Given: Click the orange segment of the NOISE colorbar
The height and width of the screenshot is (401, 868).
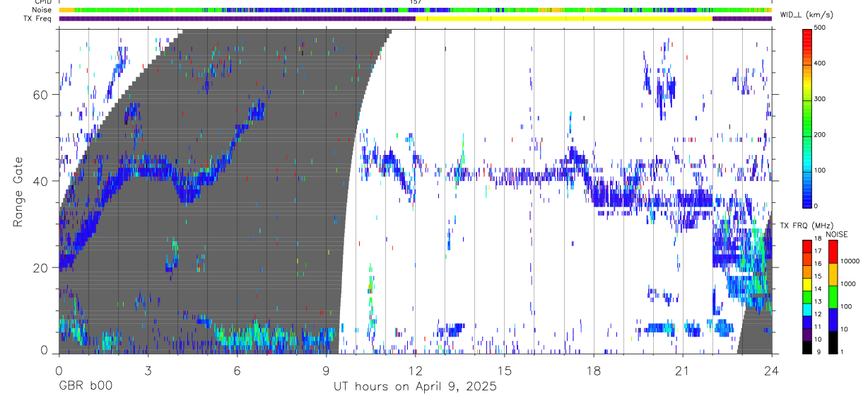Looking at the screenshot, I should [x=833, y=274].
